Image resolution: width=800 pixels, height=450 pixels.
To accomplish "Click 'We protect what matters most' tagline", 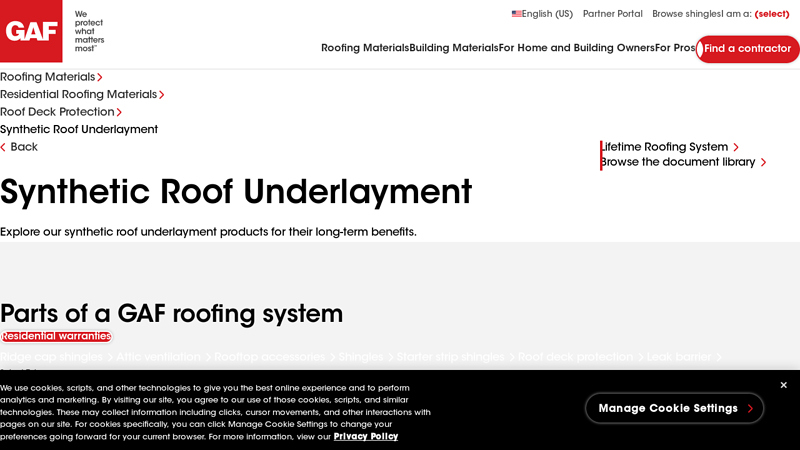I will point(89,31).
